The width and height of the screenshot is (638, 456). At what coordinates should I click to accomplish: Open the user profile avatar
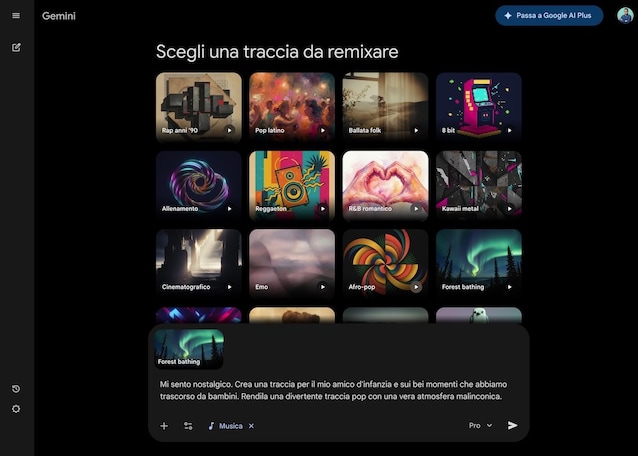click(625, 16)
